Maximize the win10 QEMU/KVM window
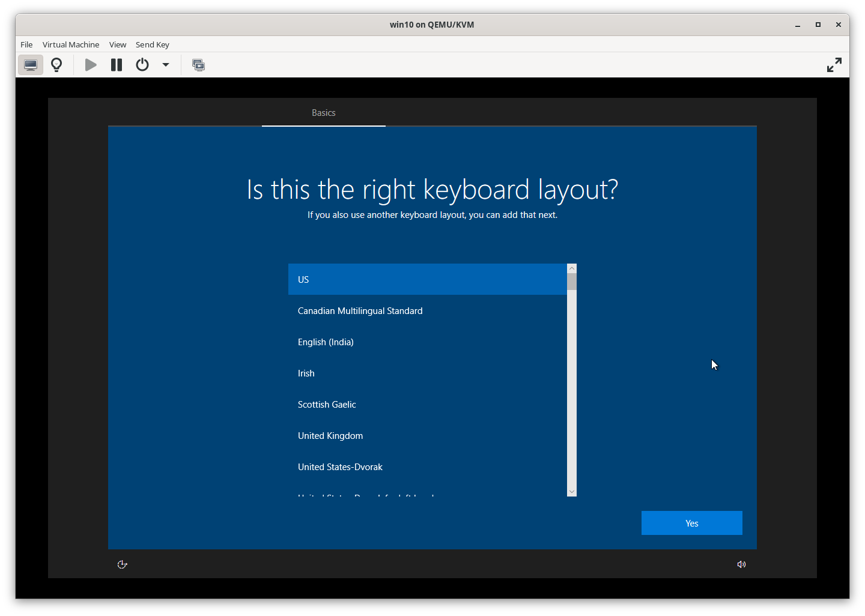This screenshot has width=865, height=616. 818,25
